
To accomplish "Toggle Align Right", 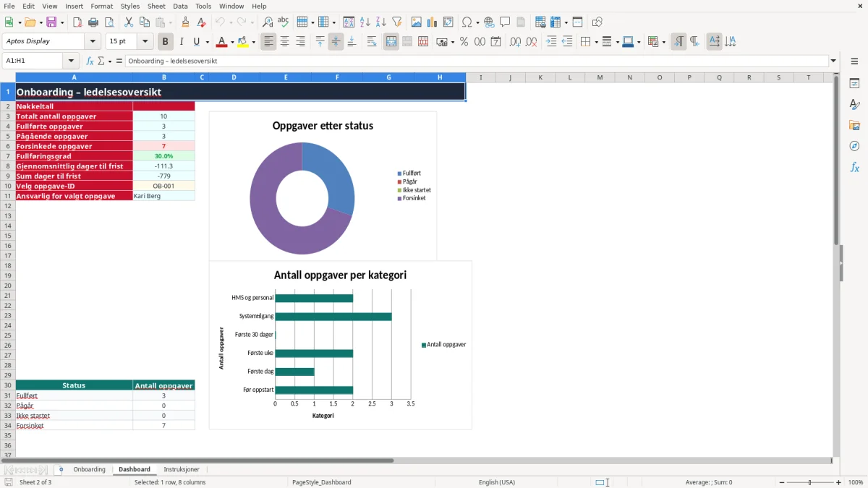I will pyautogui.click(x=300, y=42).
